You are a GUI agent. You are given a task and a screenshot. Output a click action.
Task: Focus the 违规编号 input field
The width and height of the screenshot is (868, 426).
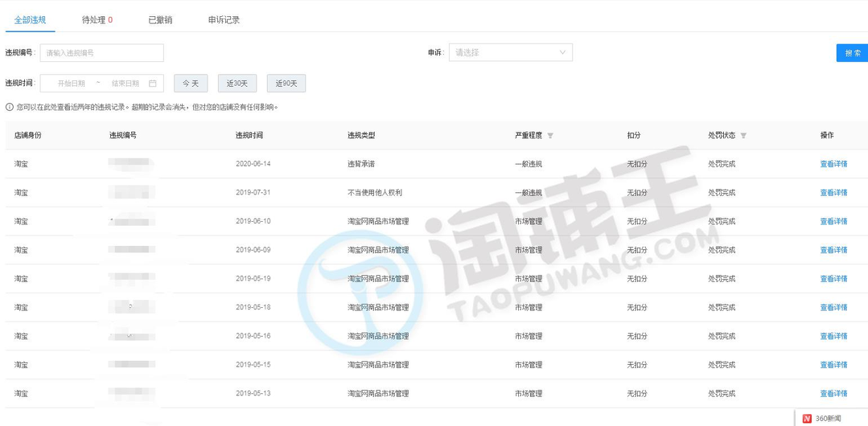point(102,53)
